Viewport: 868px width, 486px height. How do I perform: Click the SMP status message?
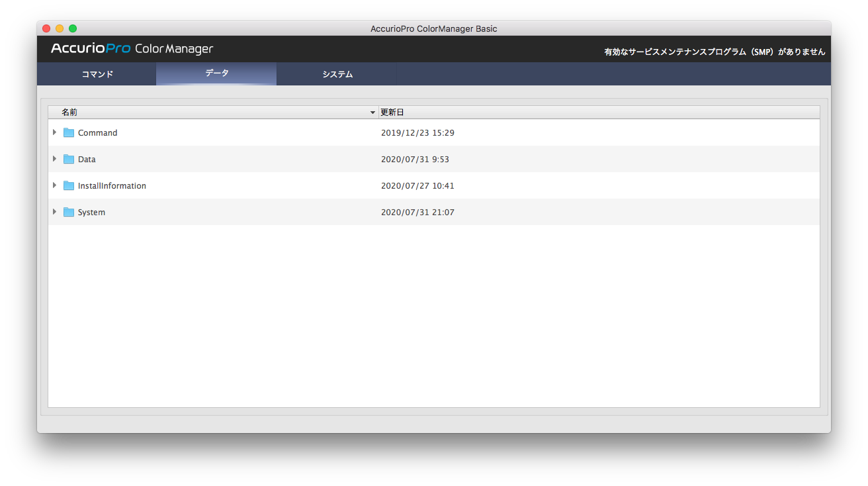[x=715, y=52]
